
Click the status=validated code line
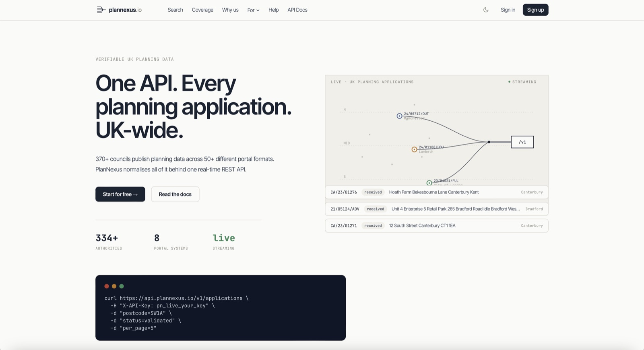point(146,321)
